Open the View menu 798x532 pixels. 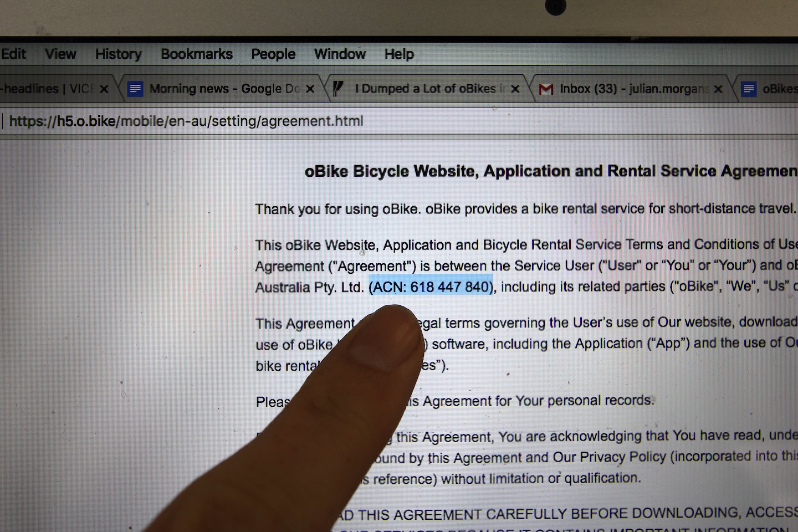[x=60, y=54]
